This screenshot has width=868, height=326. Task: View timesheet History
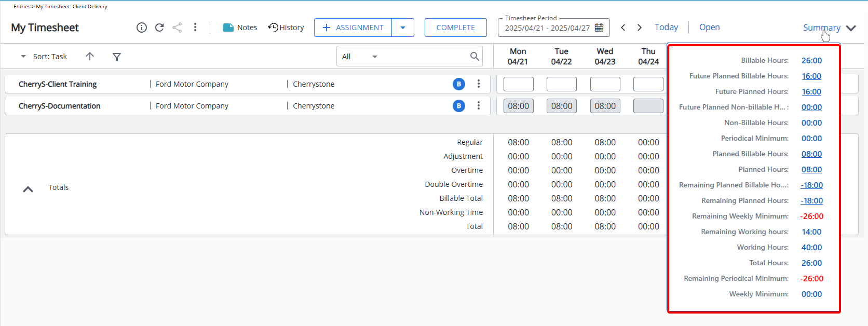click(286, 28)
